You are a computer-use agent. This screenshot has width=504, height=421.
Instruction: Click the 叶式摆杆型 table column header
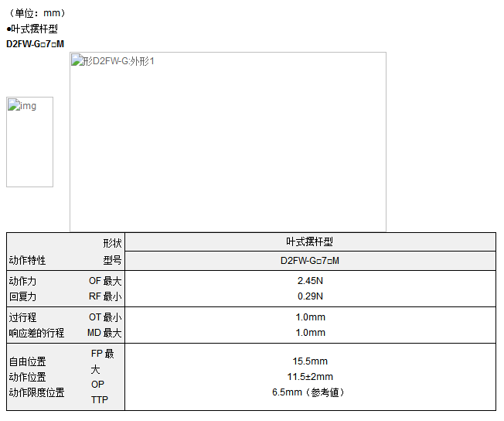[309, 242]
